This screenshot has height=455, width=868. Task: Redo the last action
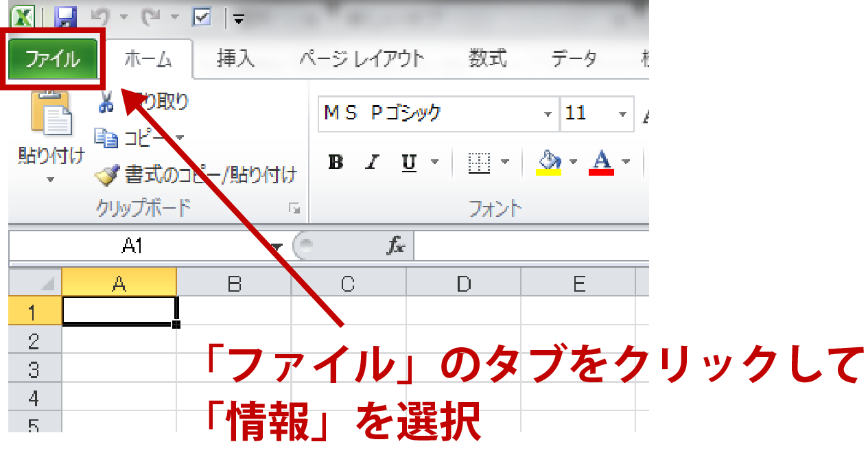pyautogui.click(x=151, y=17)
